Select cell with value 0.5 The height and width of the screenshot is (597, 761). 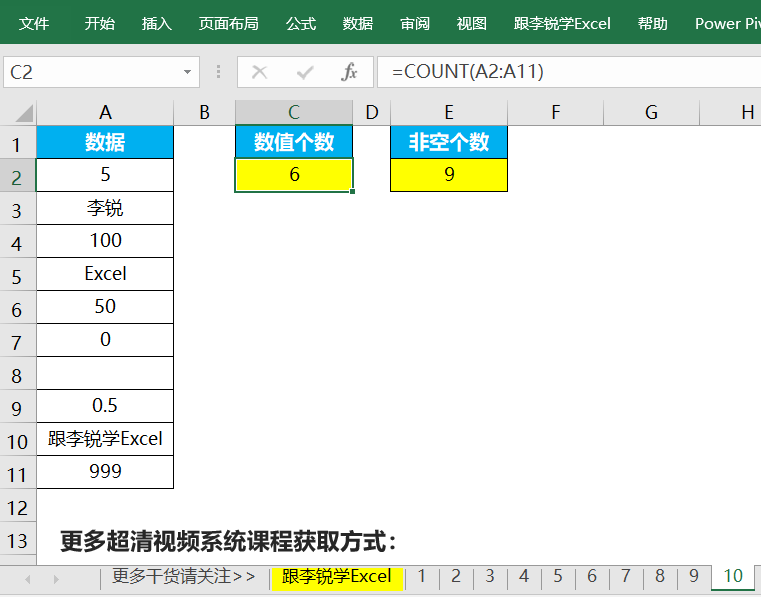tap(105, 406)
